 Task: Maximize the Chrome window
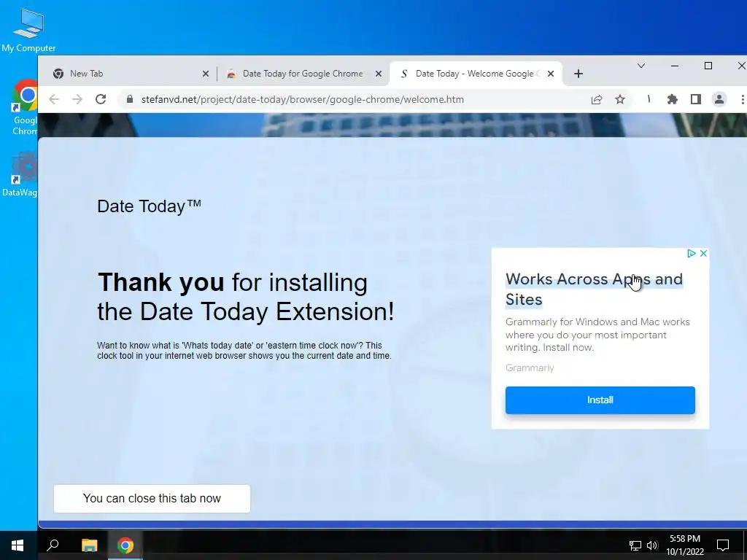(708, 66)
